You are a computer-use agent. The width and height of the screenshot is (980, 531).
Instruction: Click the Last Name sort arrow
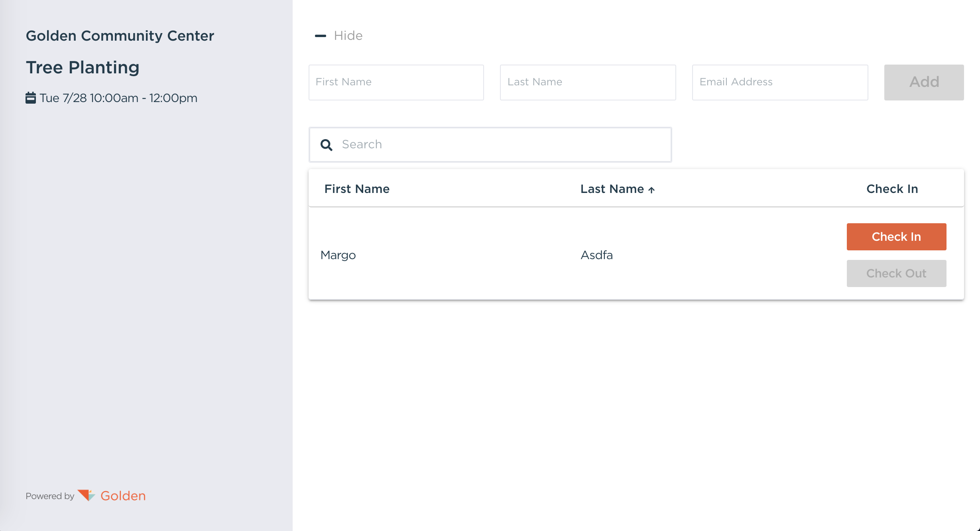pos(651,190)
